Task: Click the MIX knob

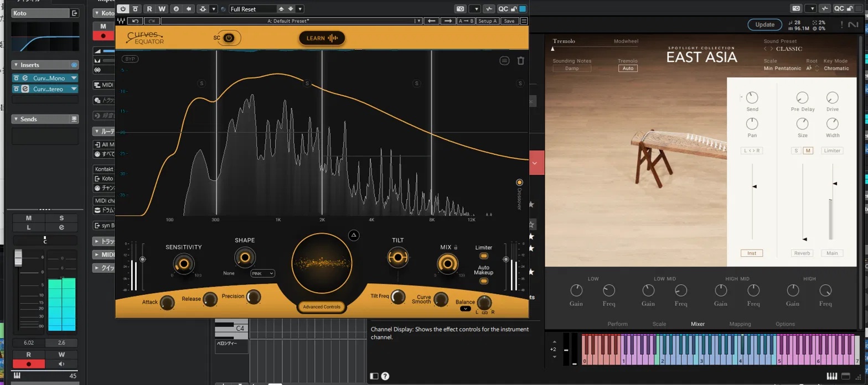Action: point(447,263)
